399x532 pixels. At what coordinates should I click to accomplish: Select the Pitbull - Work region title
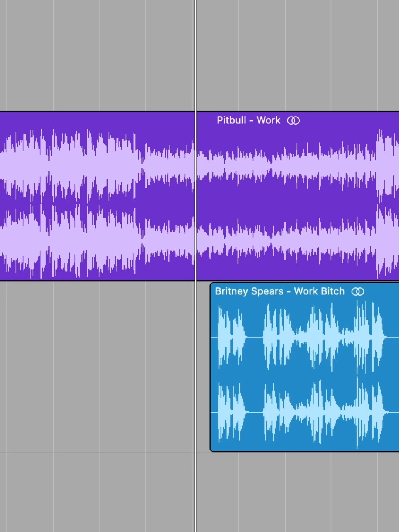[x=249, y=120]
